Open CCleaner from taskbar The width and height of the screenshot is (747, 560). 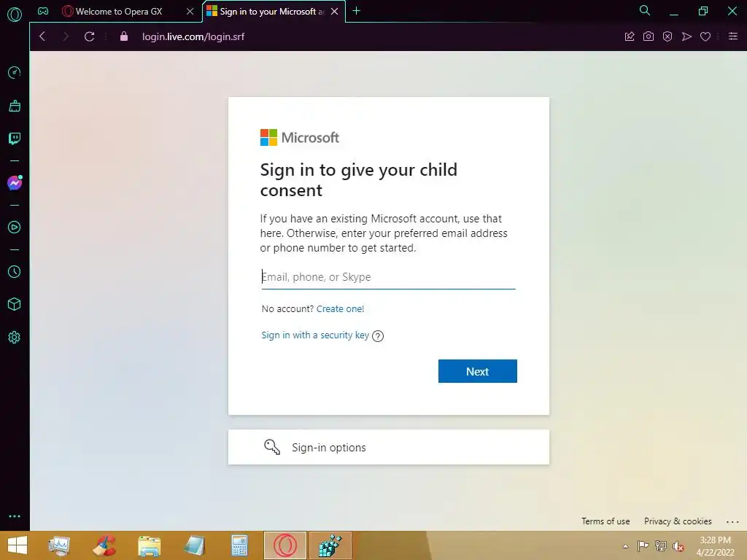104,545
